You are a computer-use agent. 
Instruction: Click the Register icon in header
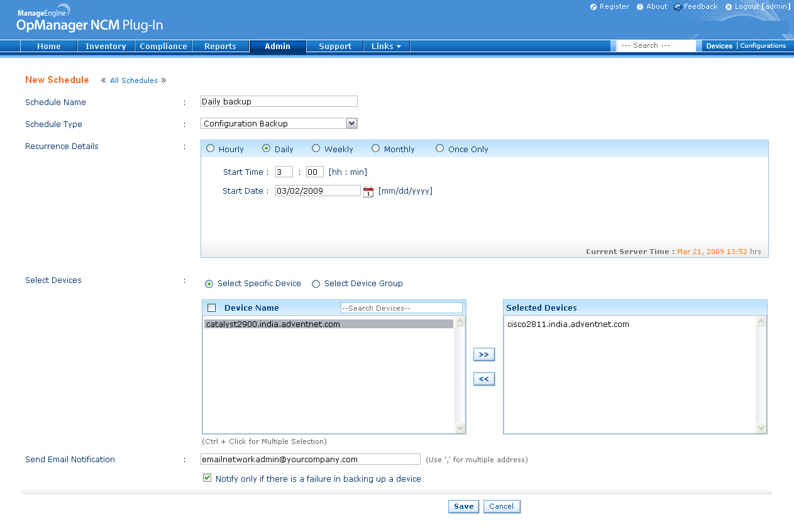point(593,7)
